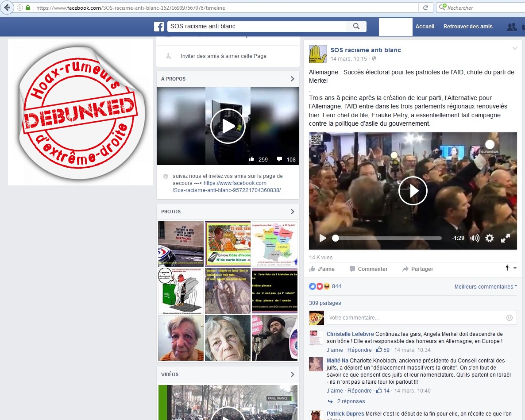The width and height of the screenshot is (525, 420).
Task: Click the middle of the video seek bar
Action: click(x=387, y=238)
